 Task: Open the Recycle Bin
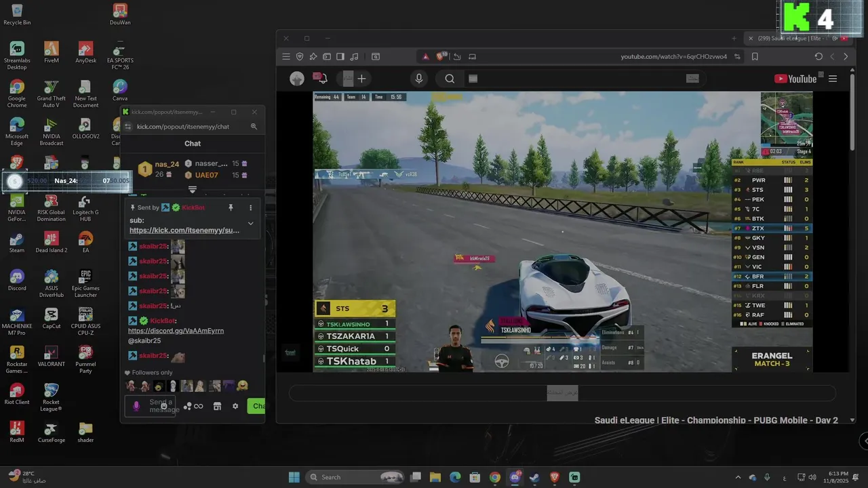(17, 15)
